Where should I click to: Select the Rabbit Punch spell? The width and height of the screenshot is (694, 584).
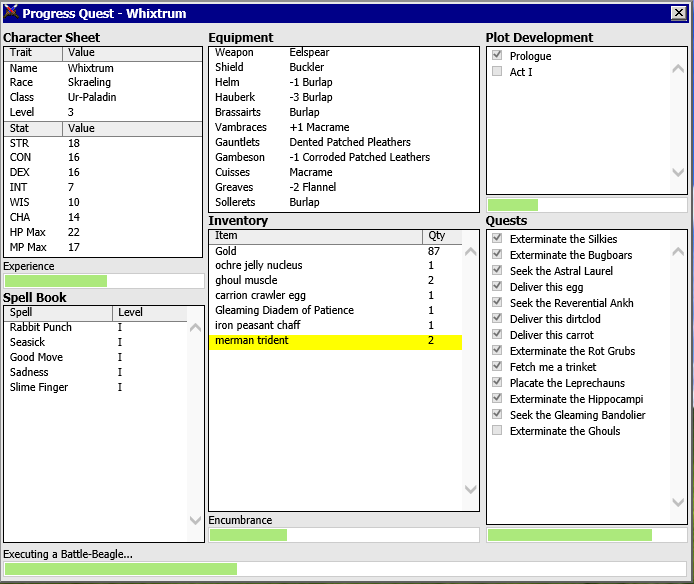[x=96, y=328]
